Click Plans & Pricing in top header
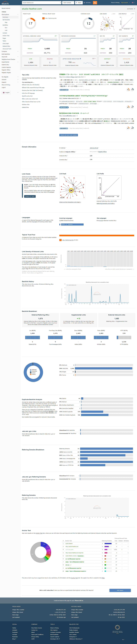This screenshot has width=137, height=644. (x=115, y=2)
